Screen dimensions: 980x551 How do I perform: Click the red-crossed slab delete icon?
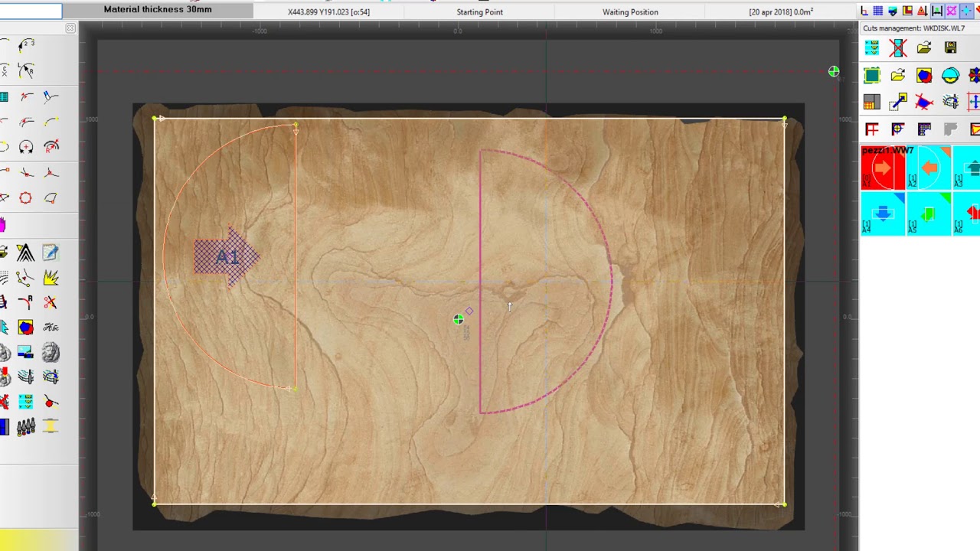coord(898,47)
